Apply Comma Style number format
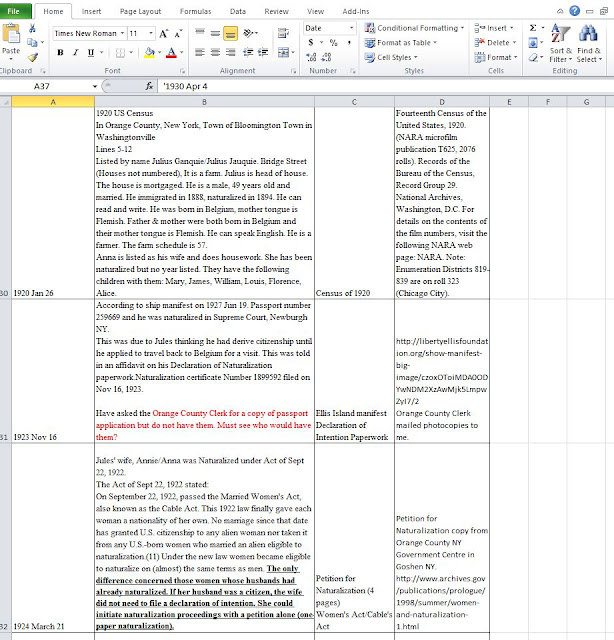This screenshot has height=640, width=614. (349, 42)
